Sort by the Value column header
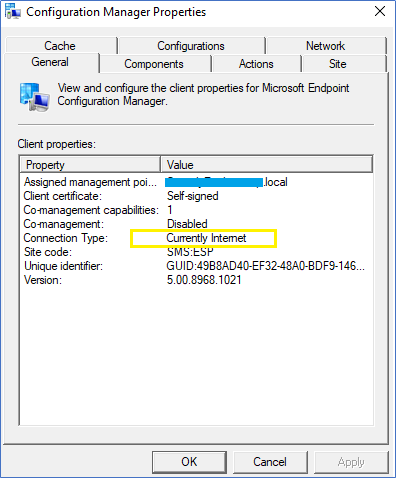396x478 pixels. (266, 165)
